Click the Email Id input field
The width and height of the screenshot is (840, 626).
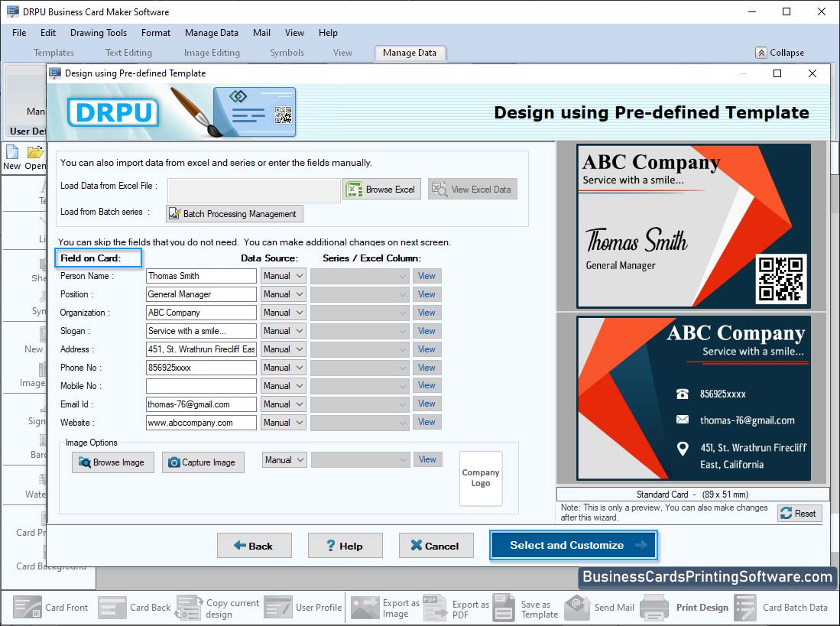point(201,404)
